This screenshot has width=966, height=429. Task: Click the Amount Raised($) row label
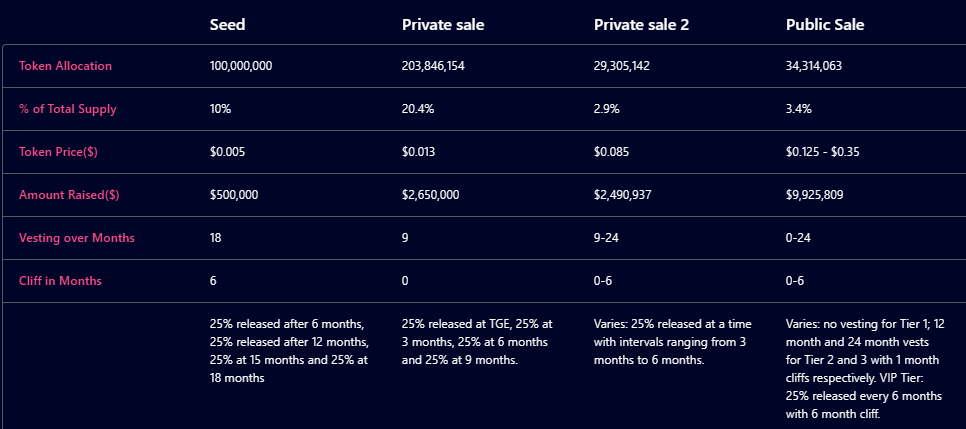[x=69, y=195]
